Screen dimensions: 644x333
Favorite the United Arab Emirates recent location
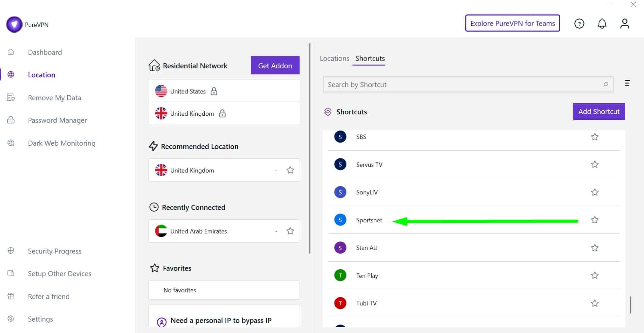pos(290,231)
